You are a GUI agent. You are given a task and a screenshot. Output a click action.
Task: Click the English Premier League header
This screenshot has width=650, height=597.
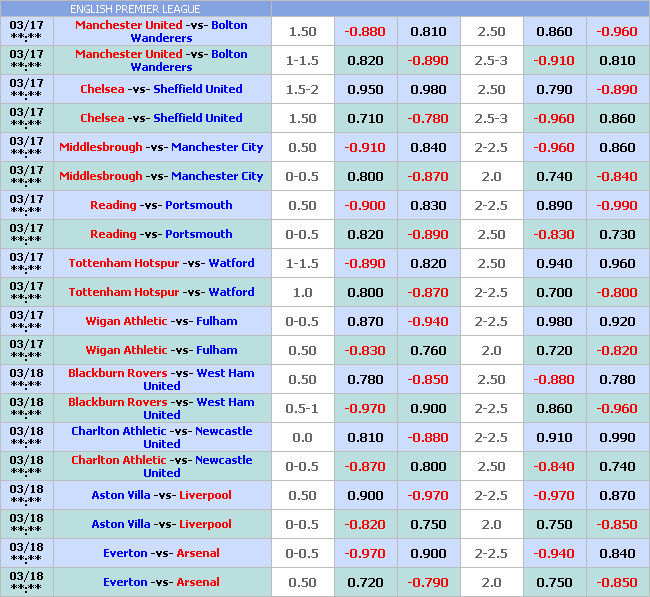(x=135, y=9)
